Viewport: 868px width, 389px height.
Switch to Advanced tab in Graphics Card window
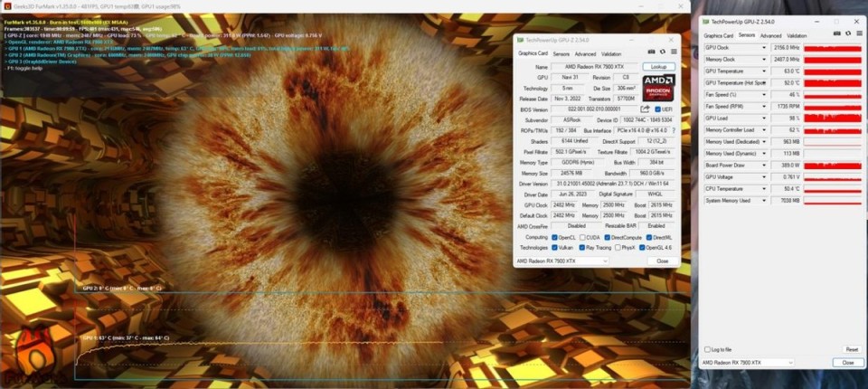(x=585, y=53)
